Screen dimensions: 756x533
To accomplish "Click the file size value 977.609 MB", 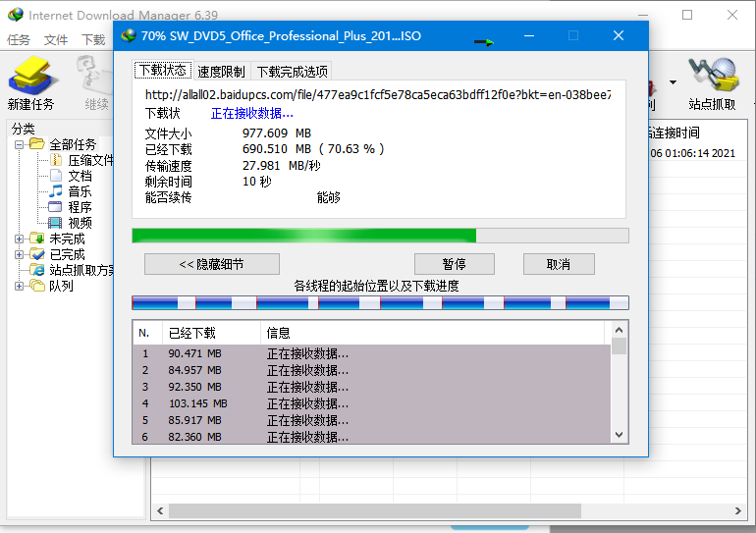I will pos(277,133).
